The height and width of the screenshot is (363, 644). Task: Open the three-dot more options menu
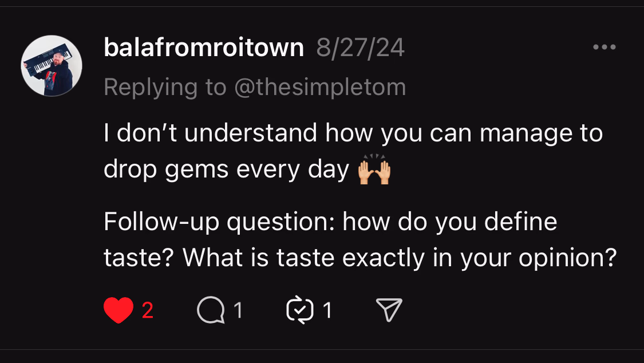click(604, 48)
